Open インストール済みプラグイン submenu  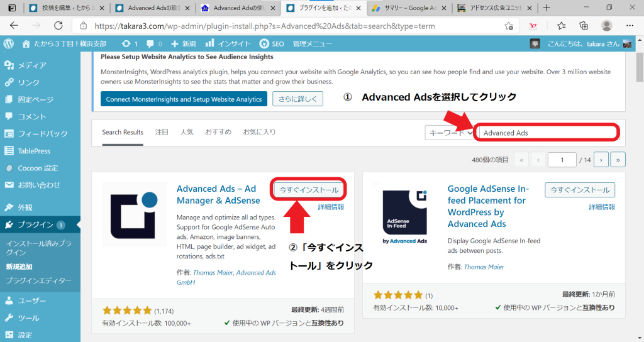(38, 248)
